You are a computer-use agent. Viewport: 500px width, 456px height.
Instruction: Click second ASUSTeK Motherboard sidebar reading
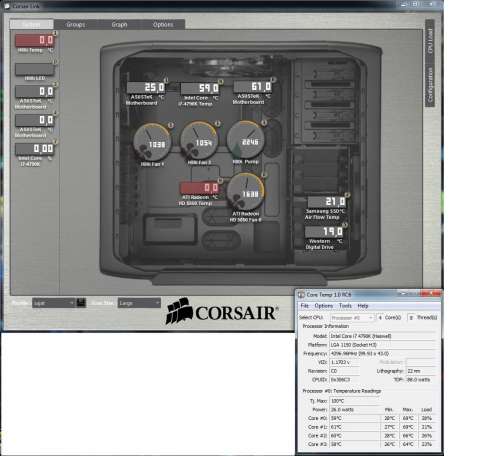(34, 120)
